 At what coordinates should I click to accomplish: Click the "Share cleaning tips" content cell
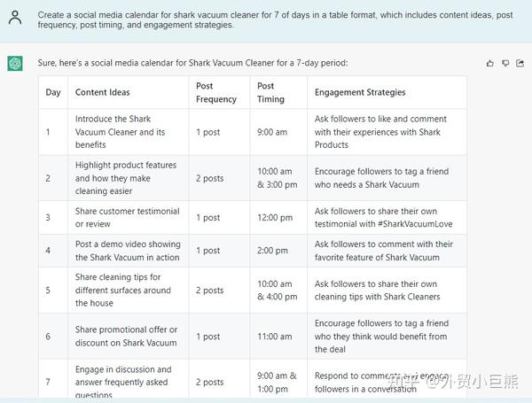[x=123, y=291]
